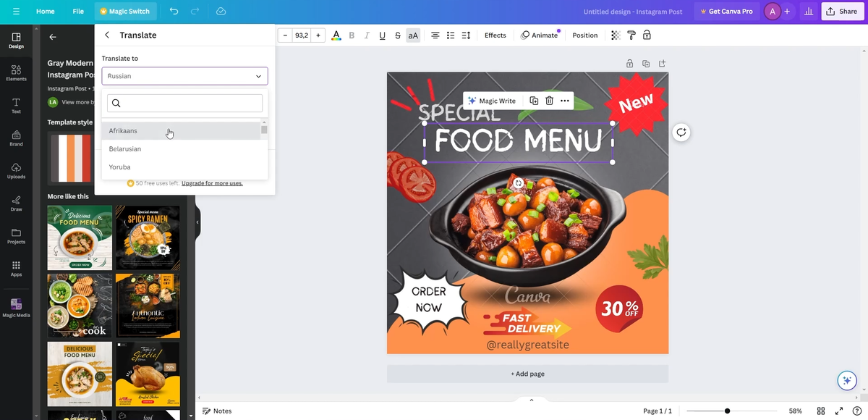The width and height of the screenshot is (868, 420).
Task: Open the Brand sidebar panel
Action: coord(16,138)
